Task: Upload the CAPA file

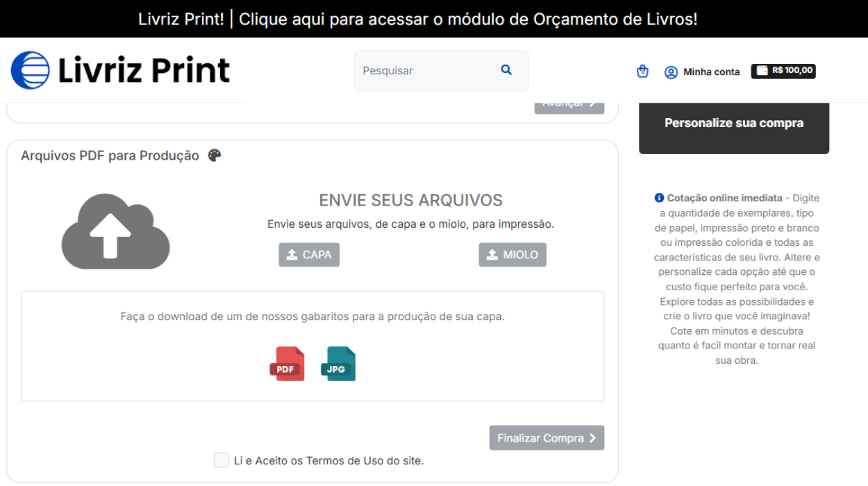Action: [x=309, y=254]
